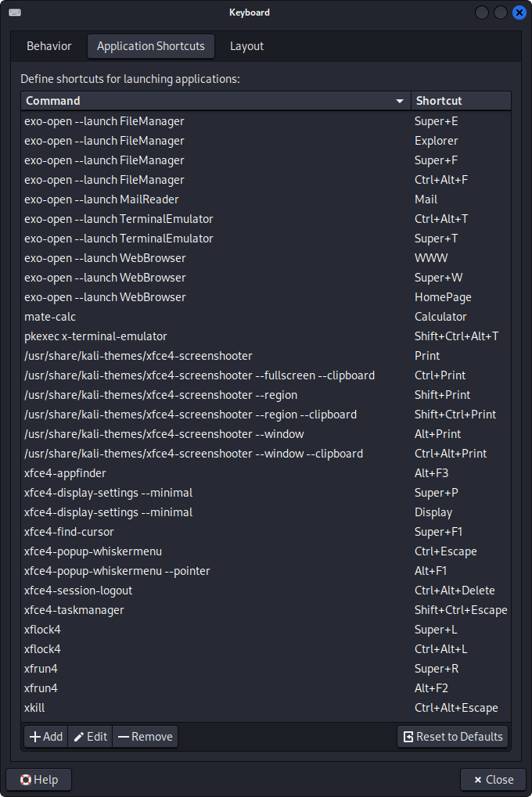Image resolution: width=532 pixels, height=797 pixels.
Task: Switch to the Behavior tab
Action: (49, 45)
